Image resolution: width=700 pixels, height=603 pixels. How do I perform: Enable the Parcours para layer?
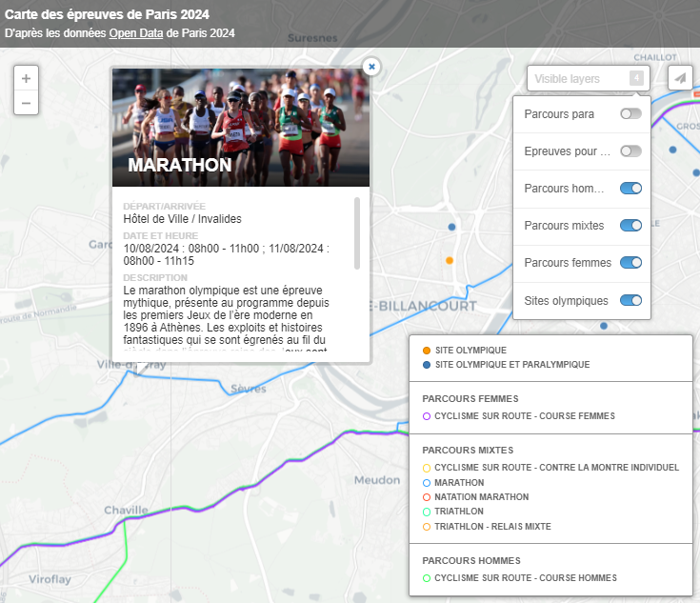click(630, 114)
